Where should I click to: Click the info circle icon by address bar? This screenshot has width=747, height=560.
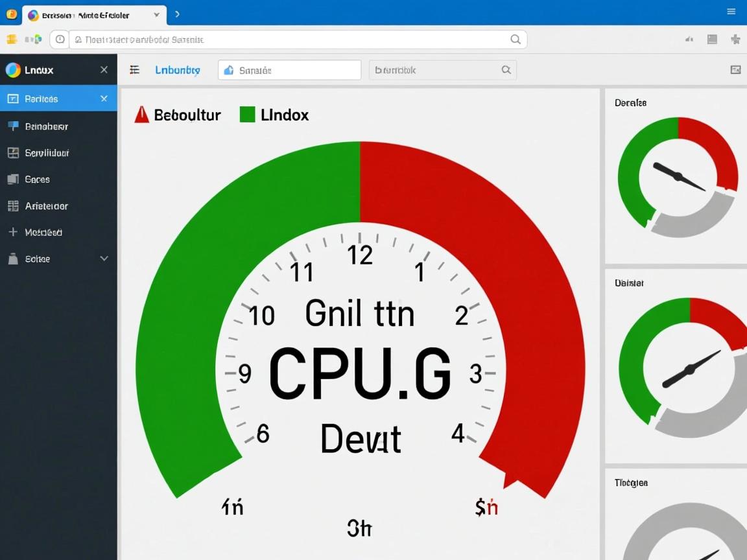tap(60, 40)
